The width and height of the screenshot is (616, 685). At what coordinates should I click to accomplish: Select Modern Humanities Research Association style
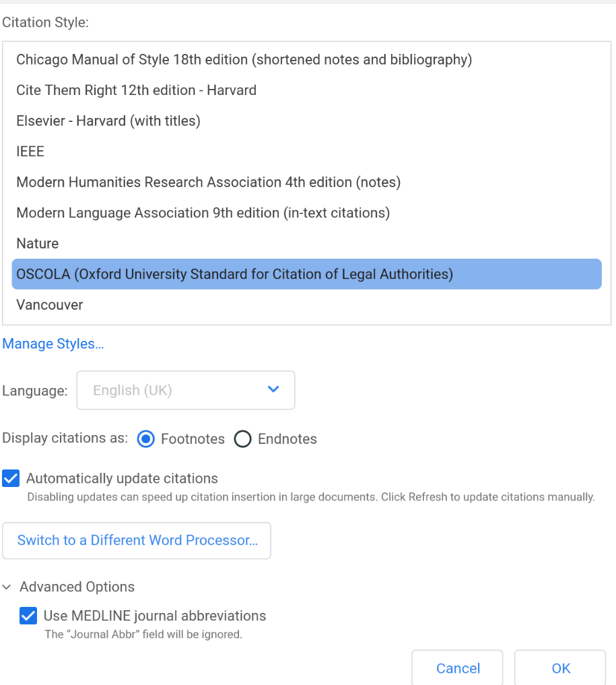point(306,182)
